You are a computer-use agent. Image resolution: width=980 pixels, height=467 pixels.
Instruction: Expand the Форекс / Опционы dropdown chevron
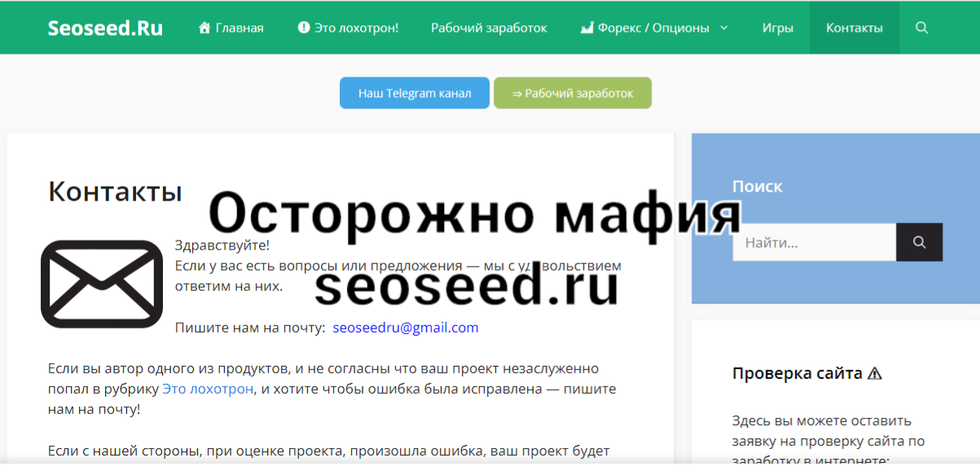(x=723, y=28)
